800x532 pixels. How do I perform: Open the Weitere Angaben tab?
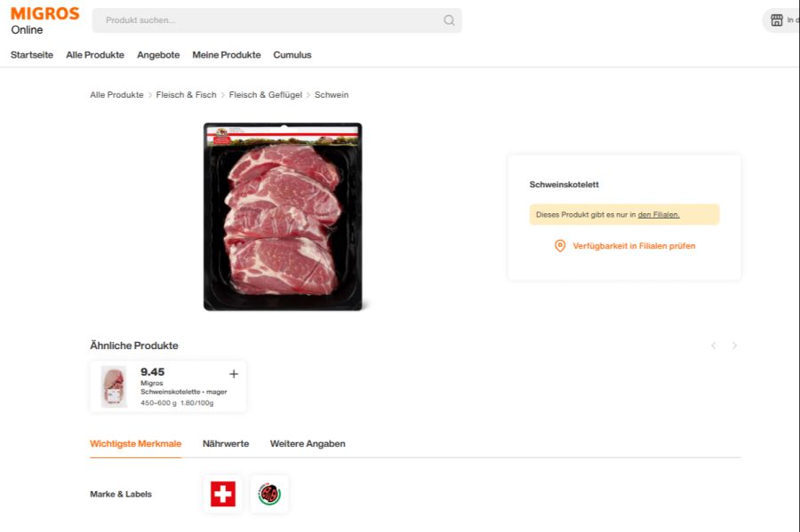click(308, 443)
